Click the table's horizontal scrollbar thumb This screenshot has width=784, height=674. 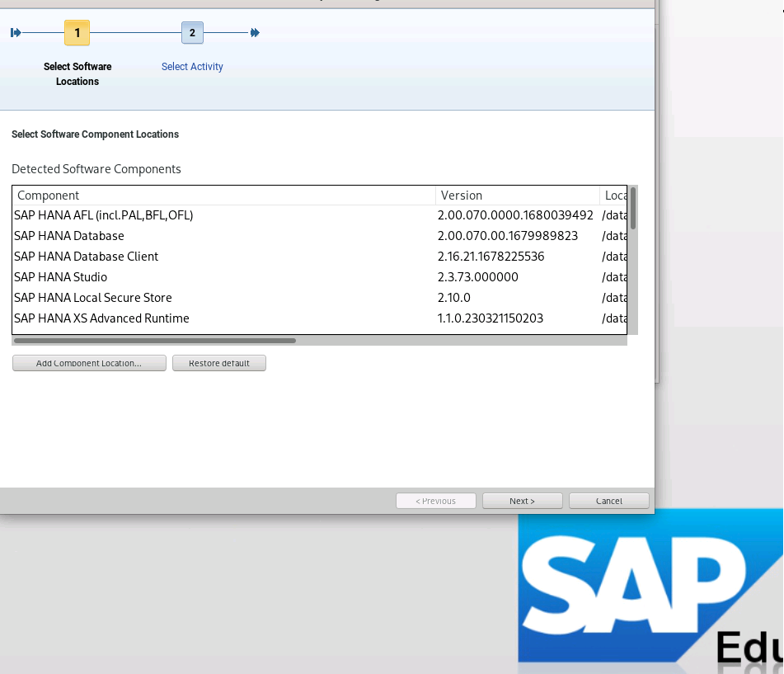155,340
